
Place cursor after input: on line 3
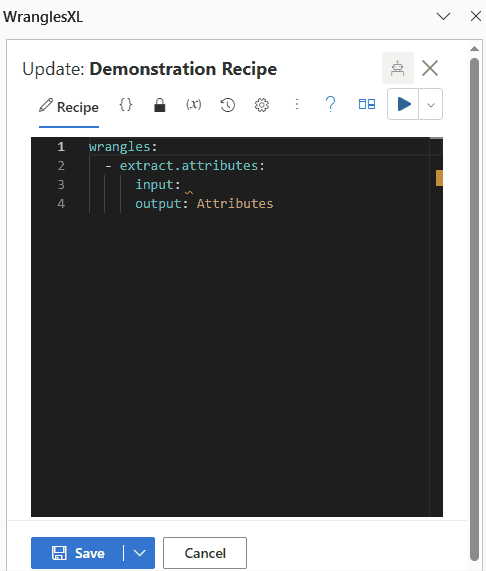tap(182, 185)
